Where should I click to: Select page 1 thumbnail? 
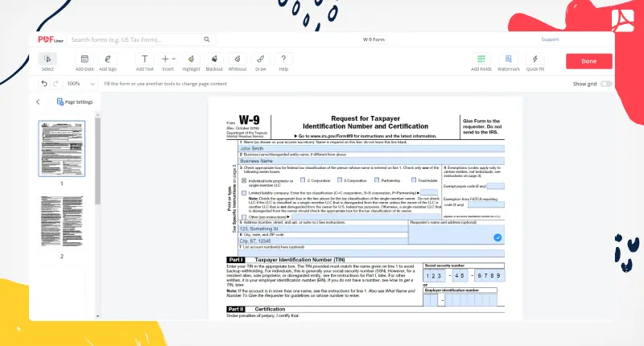(62, 149)
